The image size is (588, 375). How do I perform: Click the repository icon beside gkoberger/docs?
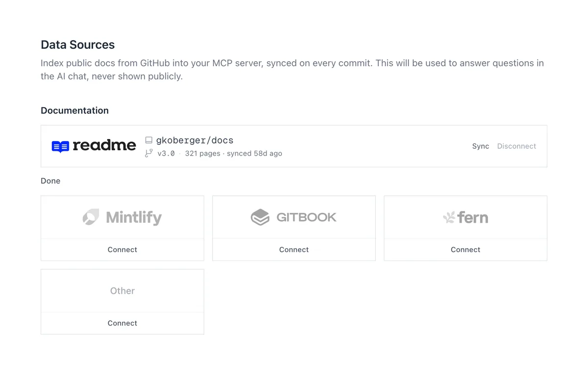pos(149,141)
